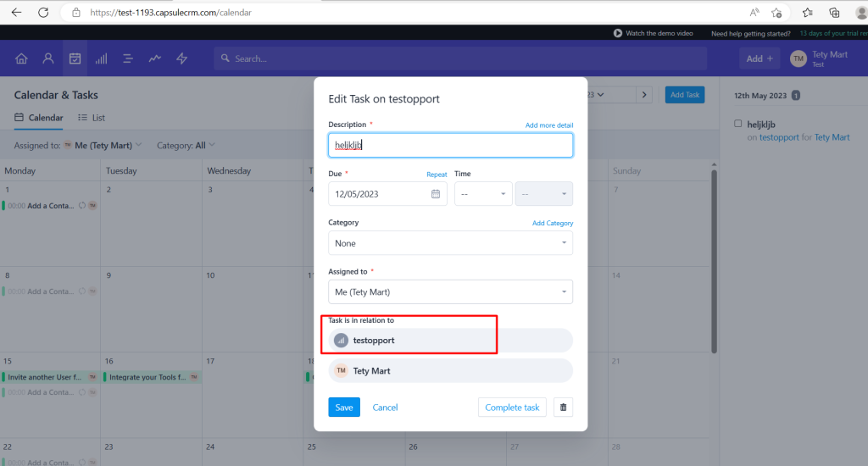868x466 pixels.
Task: Click the Tety Mart relation pill
Action: coord(451,371)
